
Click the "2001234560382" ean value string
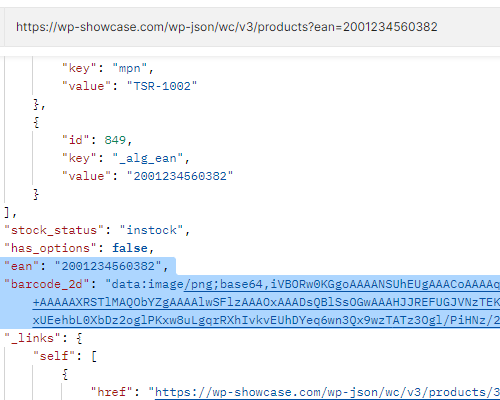108,266
